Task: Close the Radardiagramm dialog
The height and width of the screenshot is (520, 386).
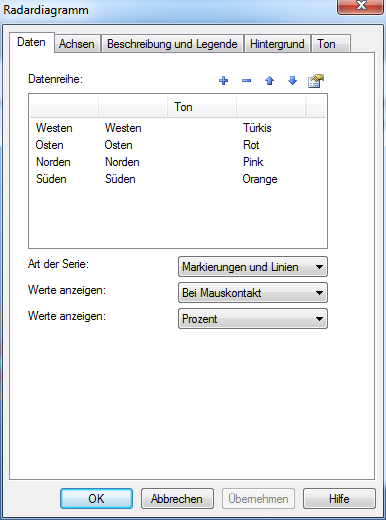Action: [361, 6]
